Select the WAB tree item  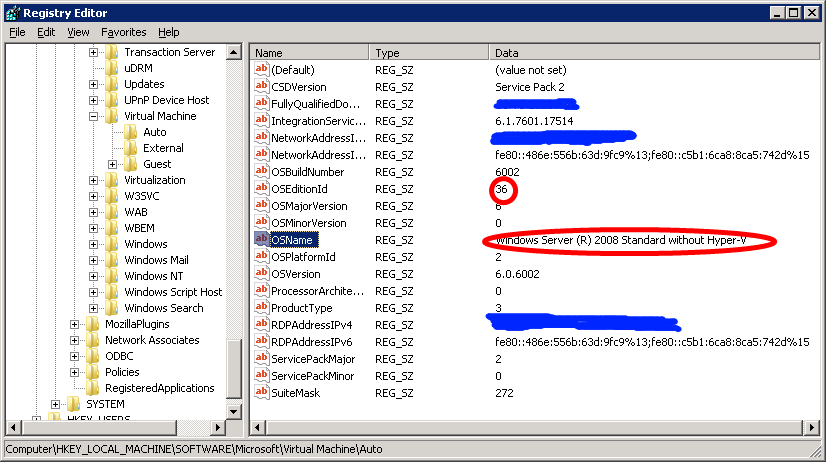136,212
